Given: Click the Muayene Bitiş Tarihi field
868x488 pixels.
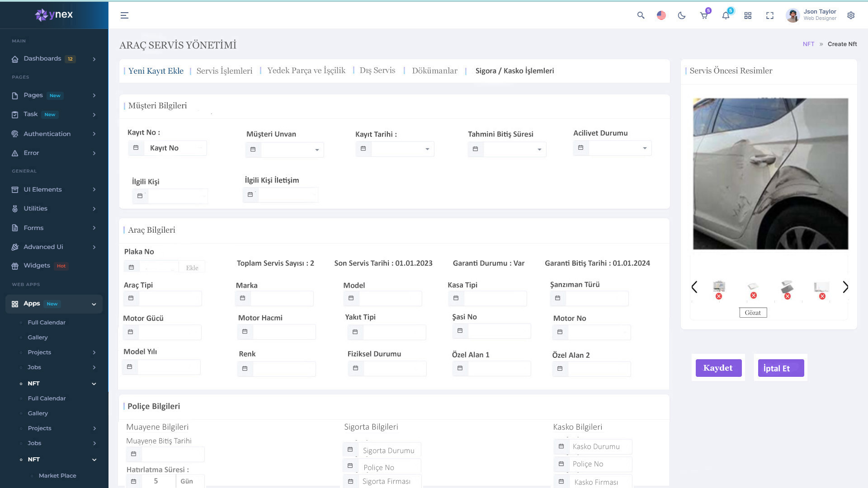Looking at the screenshot, I should coord(165,454).
